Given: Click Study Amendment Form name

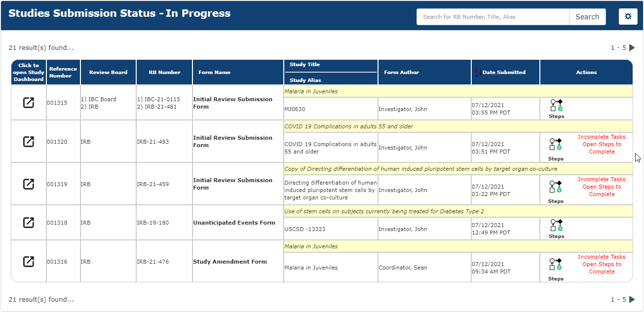Looking at the screenshot, I should [229, 262].
